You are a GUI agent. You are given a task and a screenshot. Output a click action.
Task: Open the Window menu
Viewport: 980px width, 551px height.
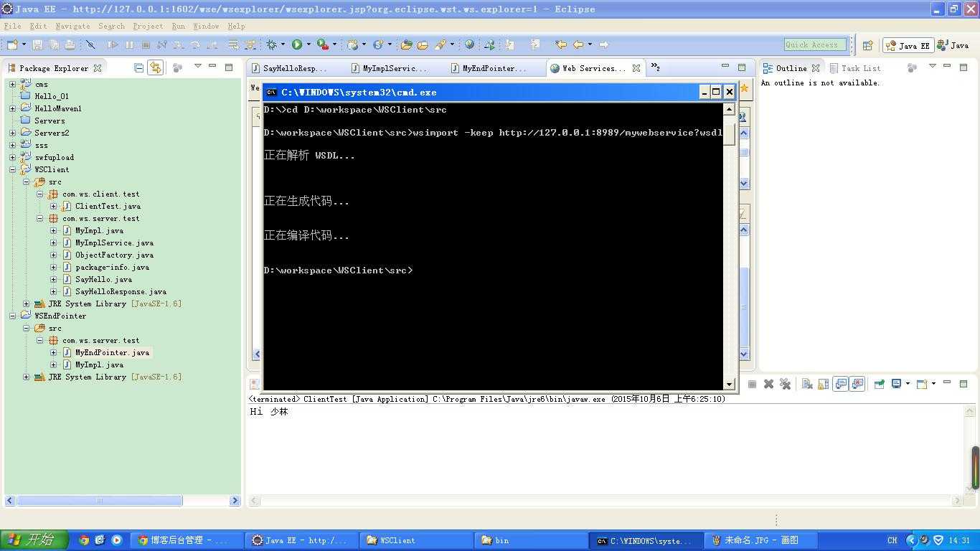(x=206, y=26)
